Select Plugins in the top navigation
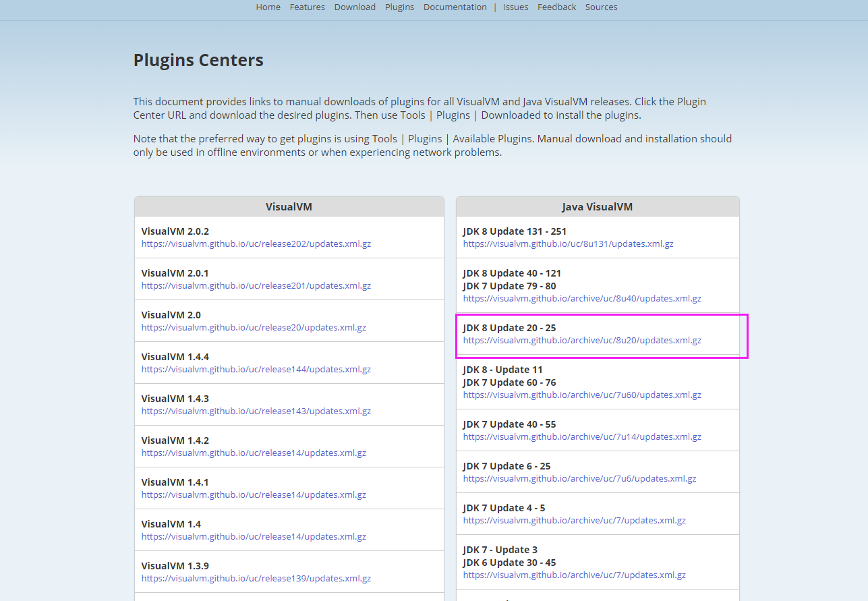Screen dimensions: 868x601 click(x=399, y=7)
